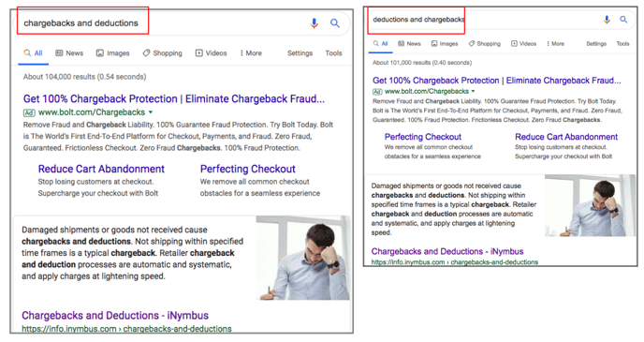Open Videos tab in right results
The height and width of the screenshot is (342, 644).
[523, 44]
